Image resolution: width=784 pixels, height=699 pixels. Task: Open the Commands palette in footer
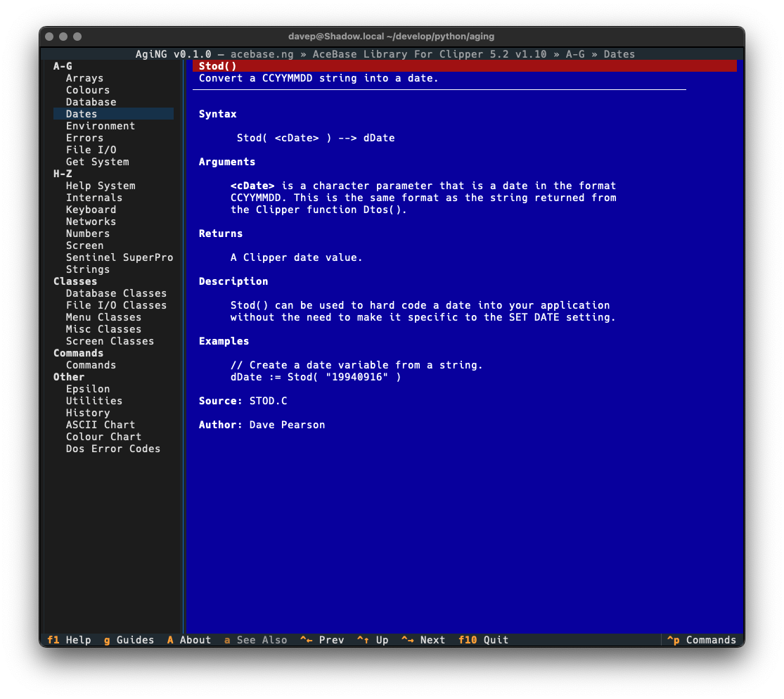701,640
